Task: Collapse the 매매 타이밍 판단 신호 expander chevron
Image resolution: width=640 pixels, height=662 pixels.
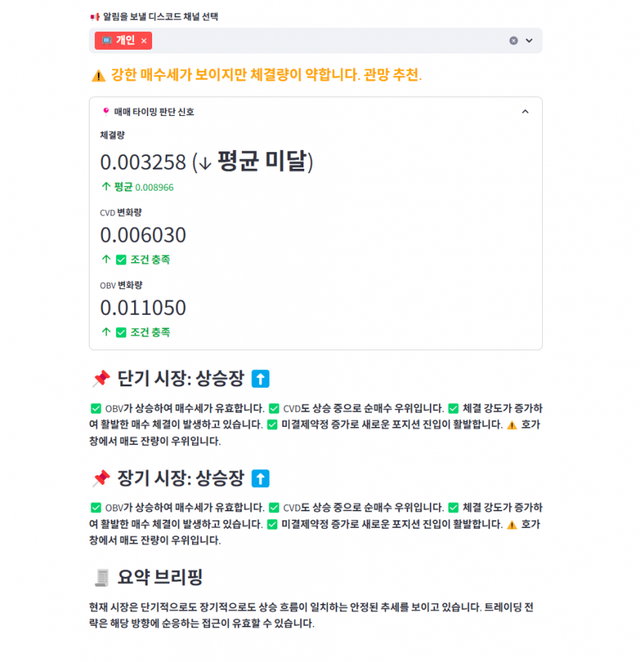Action: (x=525, y=112)
